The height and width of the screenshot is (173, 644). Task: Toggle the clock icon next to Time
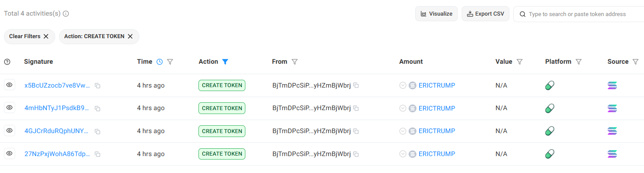coord(159,62)
